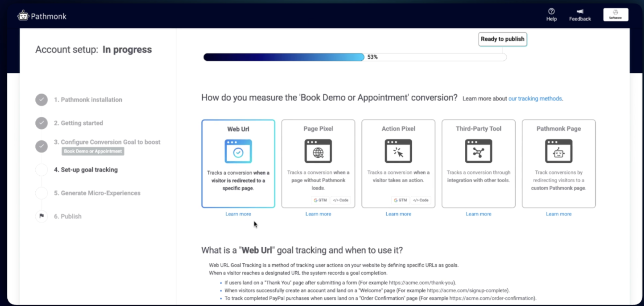Choose the Third-Party Tool tracking method title
The image size is (644, 306).
pyautogui.click(x=478, y=129)
